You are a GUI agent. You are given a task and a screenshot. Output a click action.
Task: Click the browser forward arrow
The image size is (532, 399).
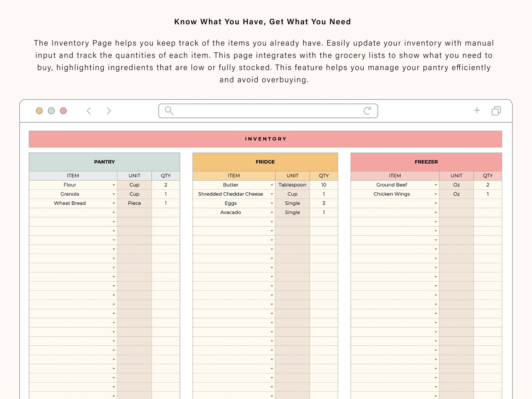(109, 111)
